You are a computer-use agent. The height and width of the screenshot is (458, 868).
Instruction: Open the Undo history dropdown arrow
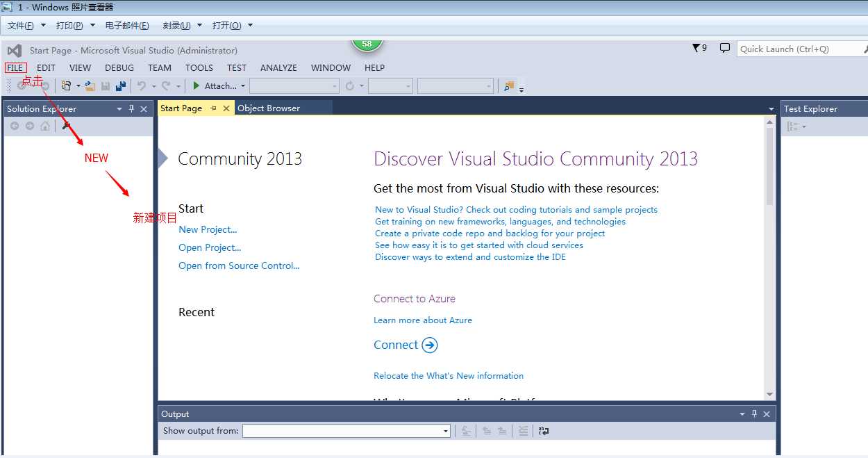153,86
